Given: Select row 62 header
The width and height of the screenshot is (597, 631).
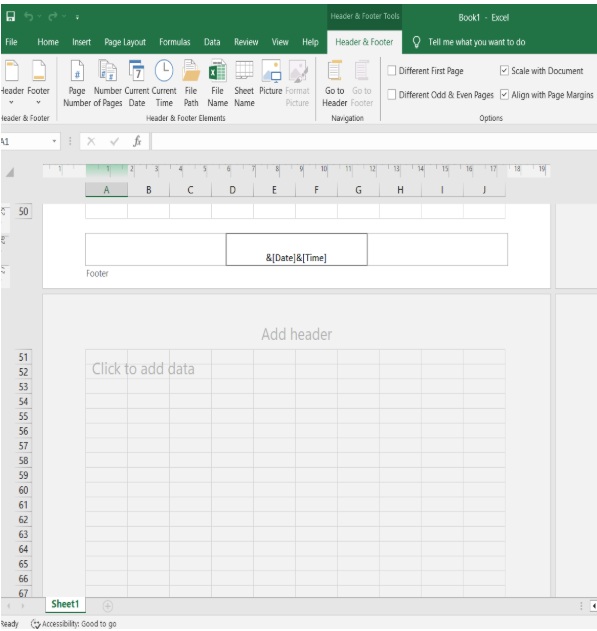Looking at the screenshot, I should pyautogui.click(x=23, y=520).
